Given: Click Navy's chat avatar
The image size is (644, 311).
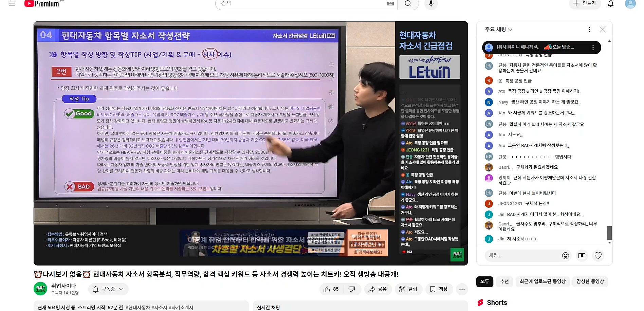Looking at the screenshot, I should point(489,102).
